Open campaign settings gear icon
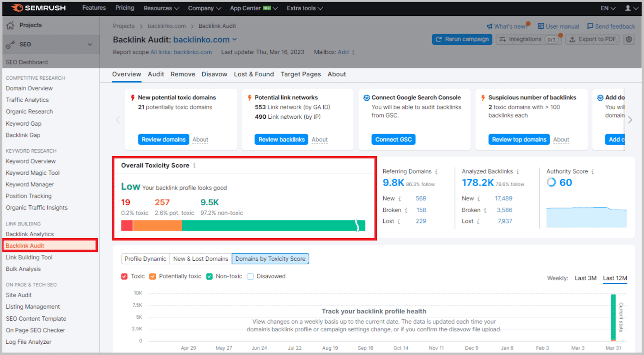Image resolution: width=644 pixels, height=355 pixels. pyautogui.click(x=629, y=39)
